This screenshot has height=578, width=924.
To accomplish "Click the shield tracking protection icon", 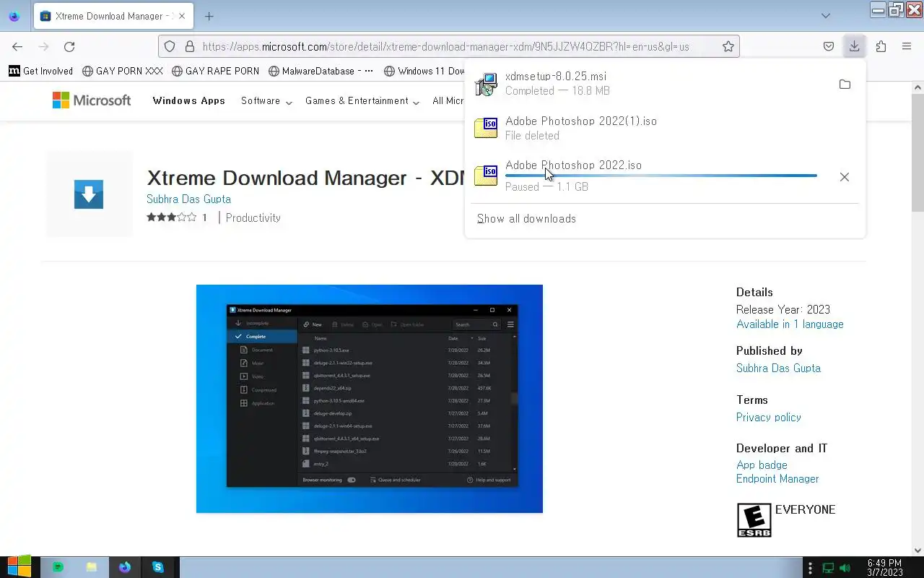I will 170,46.
